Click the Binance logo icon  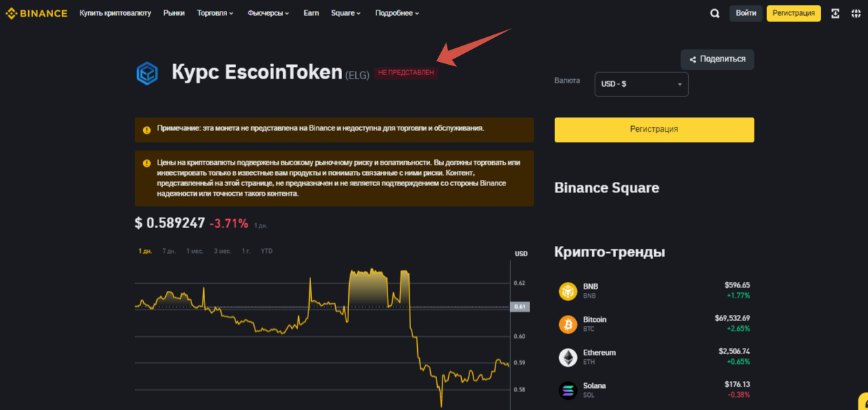[x=12, y=13]
